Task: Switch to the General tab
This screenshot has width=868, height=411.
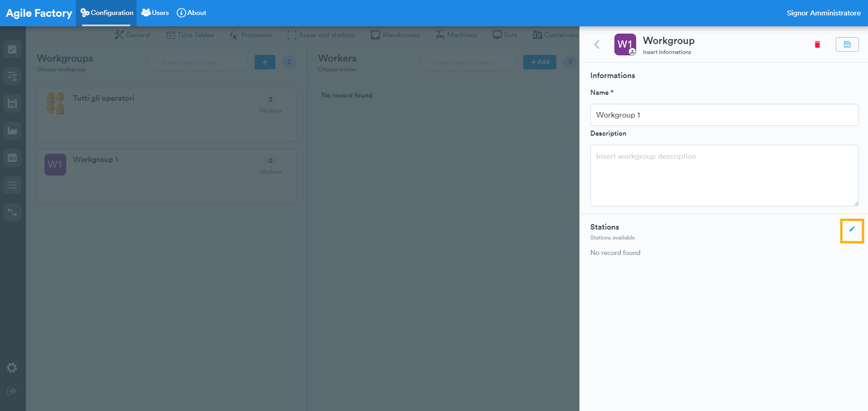Action: click(132, 35)
